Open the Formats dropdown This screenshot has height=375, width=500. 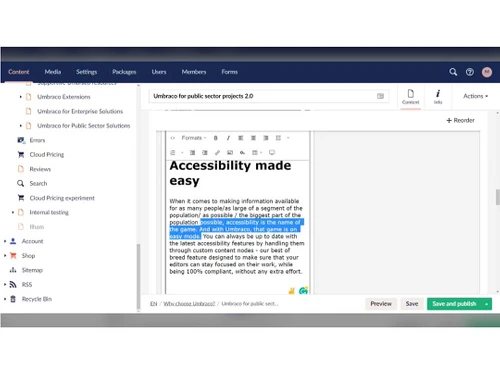tap(194, 138)
